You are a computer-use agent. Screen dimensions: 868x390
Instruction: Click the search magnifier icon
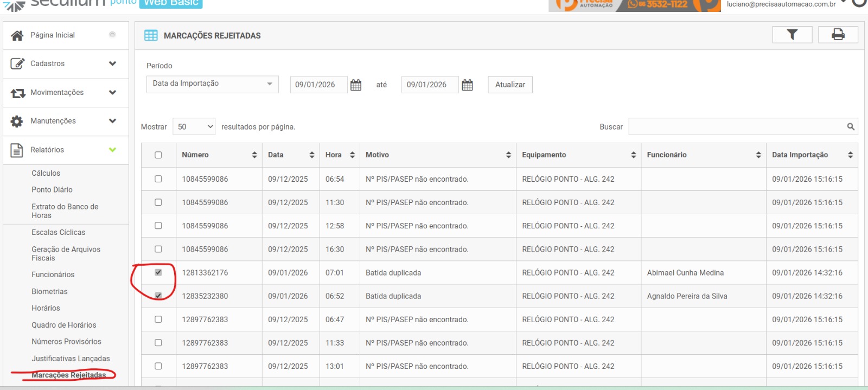pyautogui.click(x=850, y=127)
